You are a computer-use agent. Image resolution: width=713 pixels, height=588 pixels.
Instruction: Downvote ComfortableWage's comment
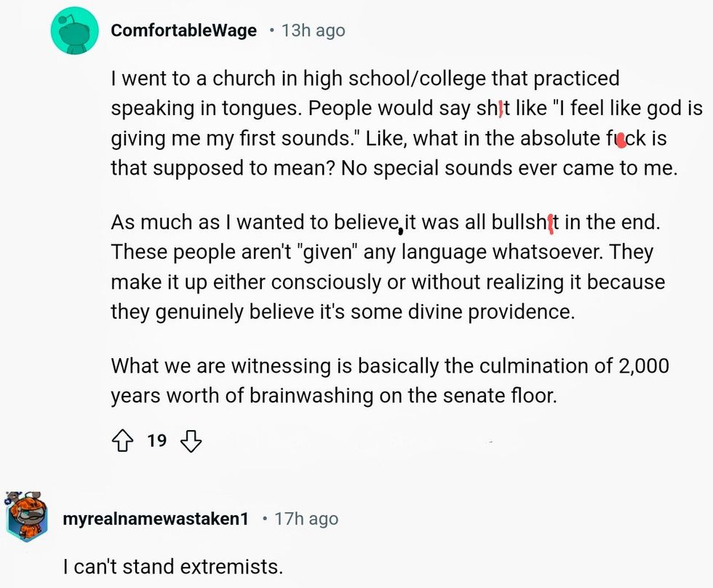[x=189, y=440]
